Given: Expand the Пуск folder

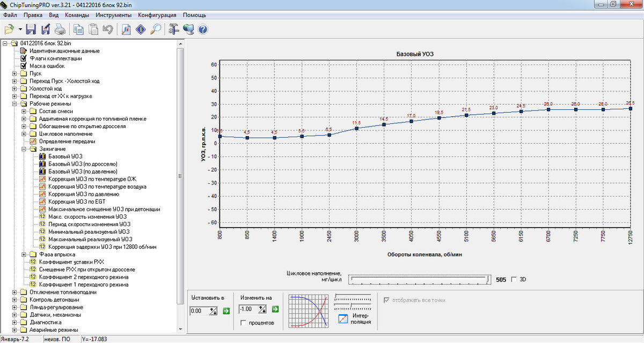Looking at the screenshot, I should pyautogui.click(x=14, y=73).
